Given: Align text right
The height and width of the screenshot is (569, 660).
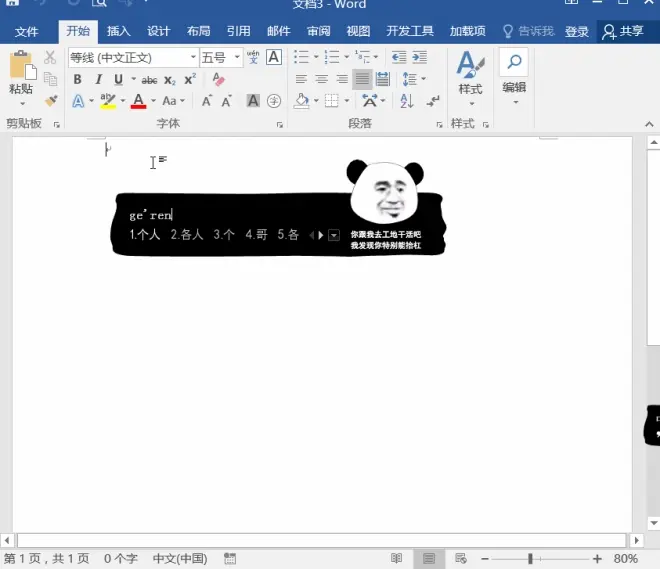Looking at the screenshot, I should [x=342, y=79].
